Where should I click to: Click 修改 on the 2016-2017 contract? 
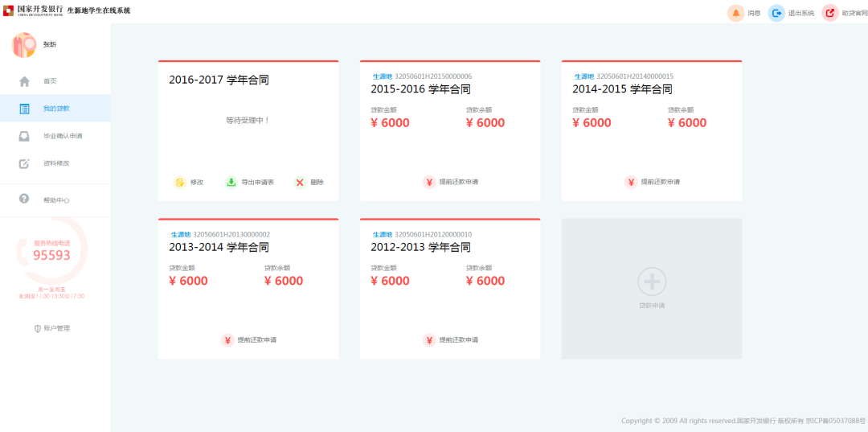pyautogui.click(x=197, y=183)
